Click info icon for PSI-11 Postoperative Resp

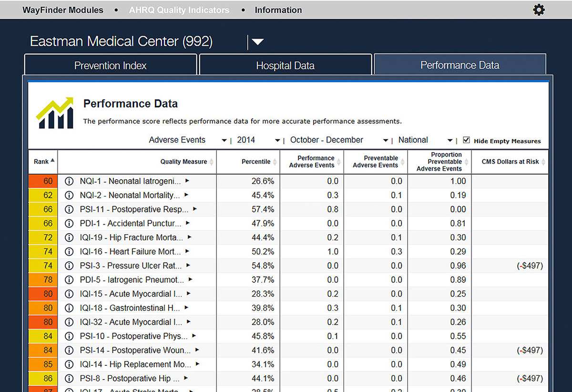tap(69, 209)
